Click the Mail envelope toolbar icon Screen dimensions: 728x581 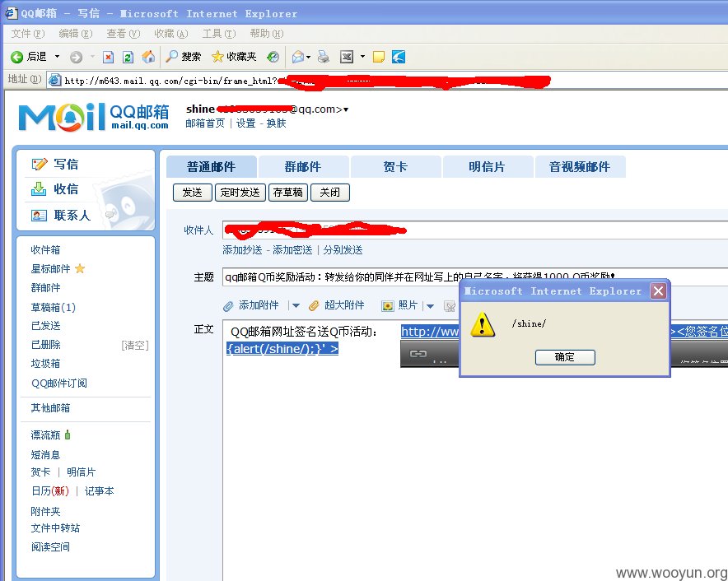point(297,57)
